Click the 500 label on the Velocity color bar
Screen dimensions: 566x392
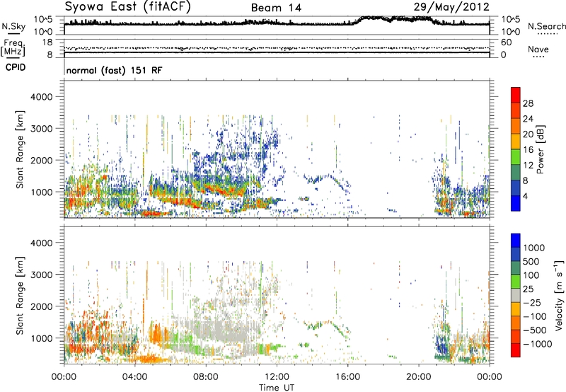[531, 261]
